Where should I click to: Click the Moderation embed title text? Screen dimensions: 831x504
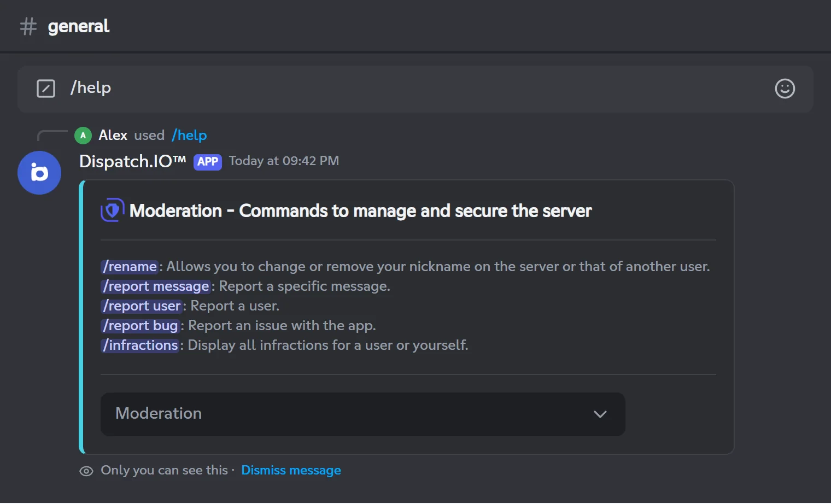click(x=360, y=210)
